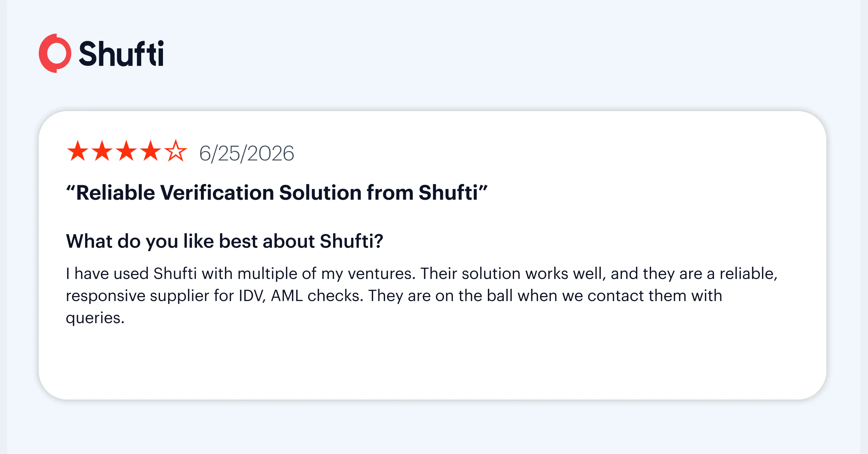Select the second filled rating star
The image size is (868, 454).
click(x=102, y=151)
